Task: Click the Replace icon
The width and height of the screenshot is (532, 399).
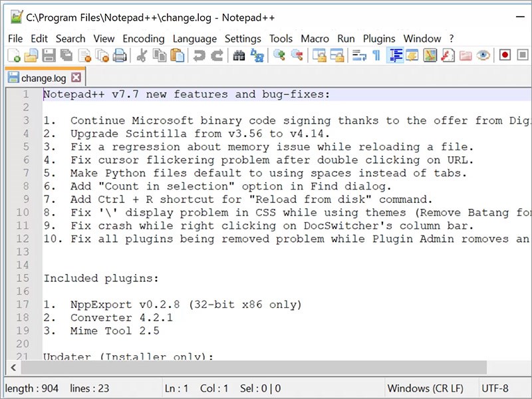Action: (x=257, y=55)
